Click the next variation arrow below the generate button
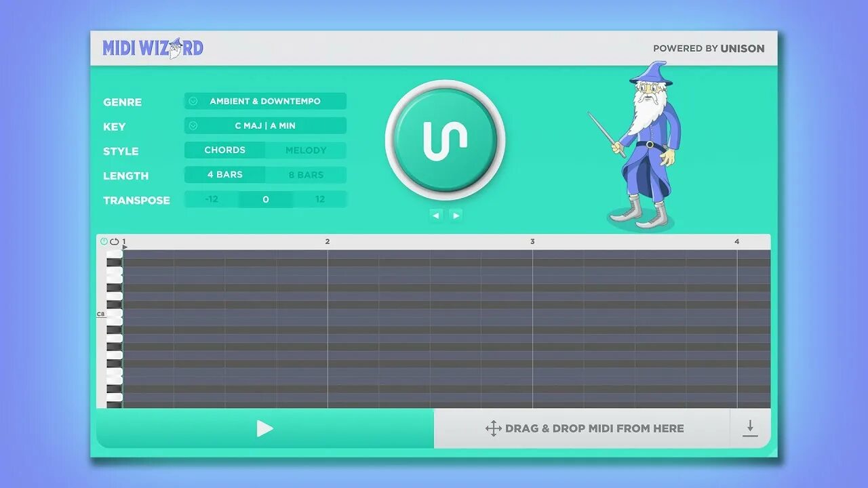This screenshot has width=868, height=488. click(456, 214)
